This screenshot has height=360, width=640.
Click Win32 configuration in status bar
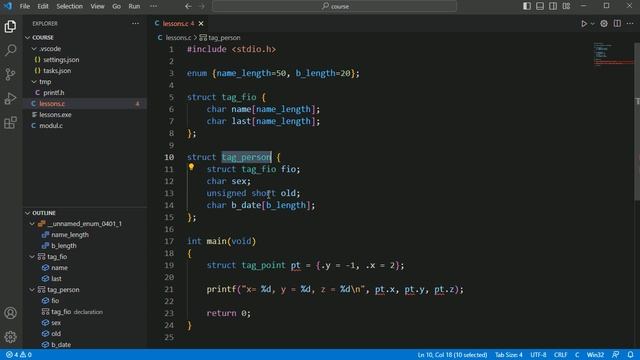pos(595,355)
